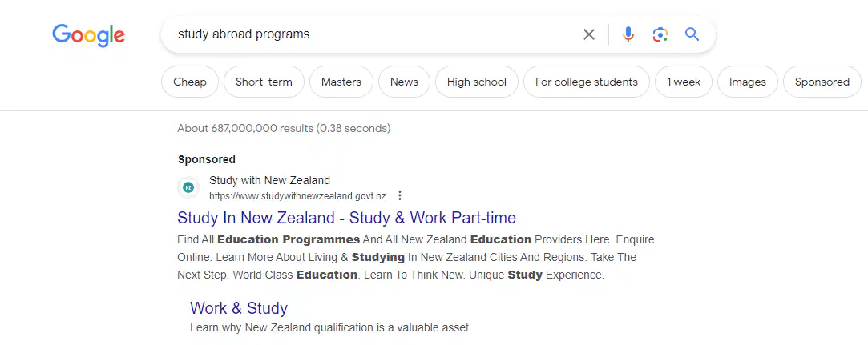Select the Sponsored filter chip
This screenshot has height=345, width=868.
coord(822,82)
